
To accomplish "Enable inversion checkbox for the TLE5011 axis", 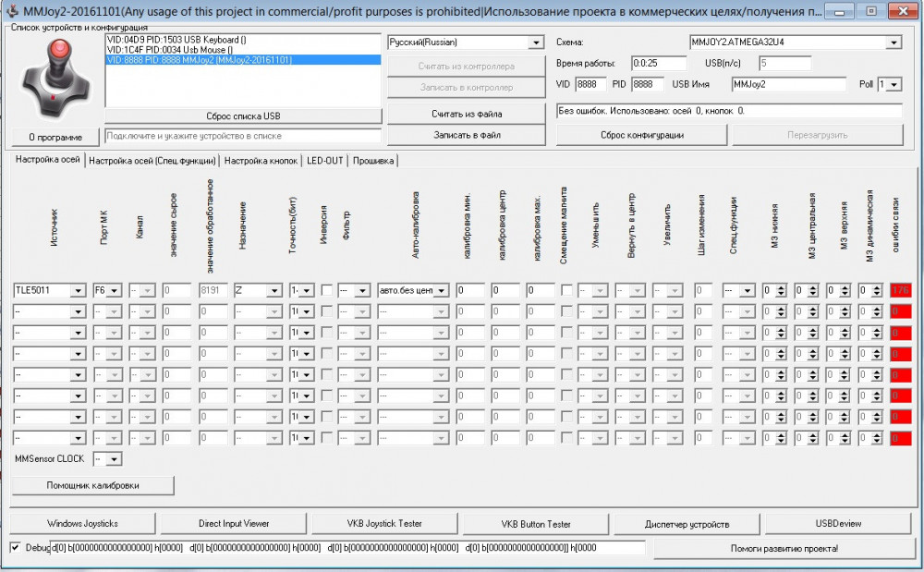I will coord(327,290).
